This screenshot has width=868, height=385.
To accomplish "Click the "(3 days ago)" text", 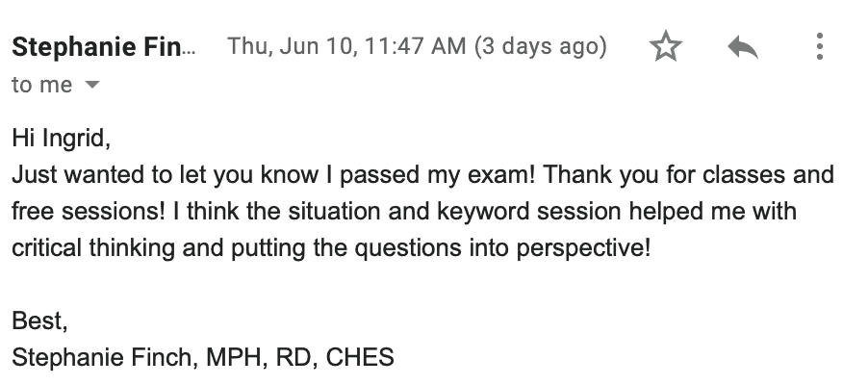I will pos(540,46).
